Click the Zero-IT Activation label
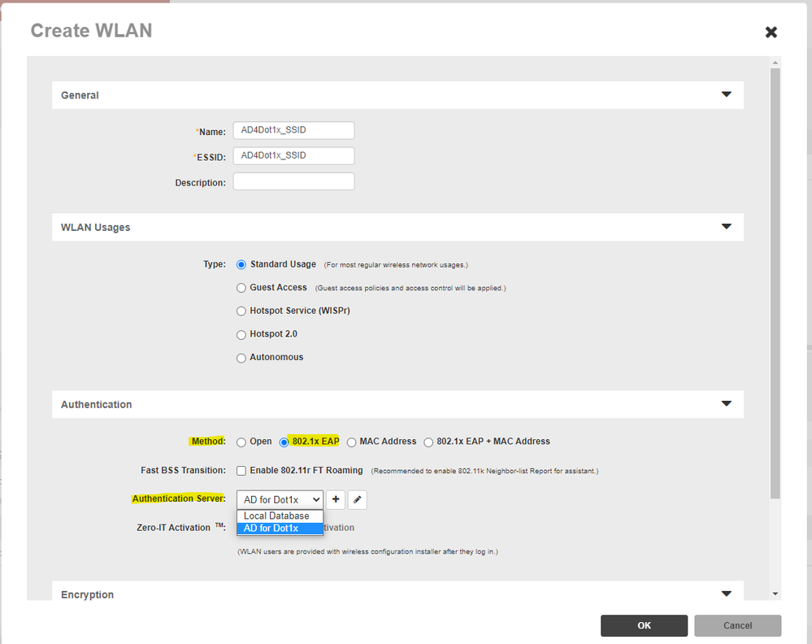 pos(180,528)
